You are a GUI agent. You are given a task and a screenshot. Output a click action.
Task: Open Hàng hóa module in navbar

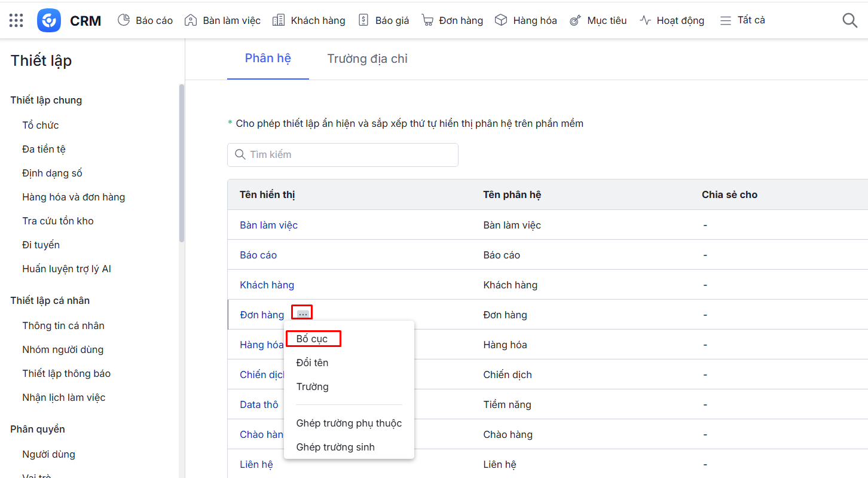tap(526, 20)
